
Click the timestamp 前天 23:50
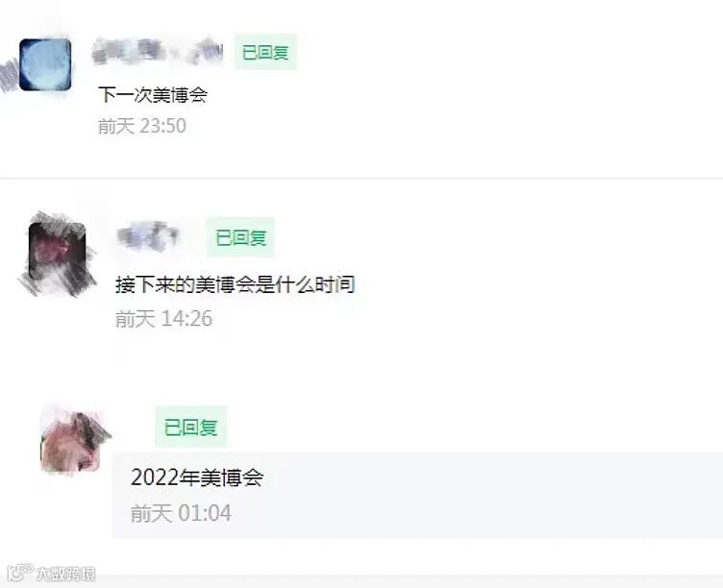pos(142,126)
